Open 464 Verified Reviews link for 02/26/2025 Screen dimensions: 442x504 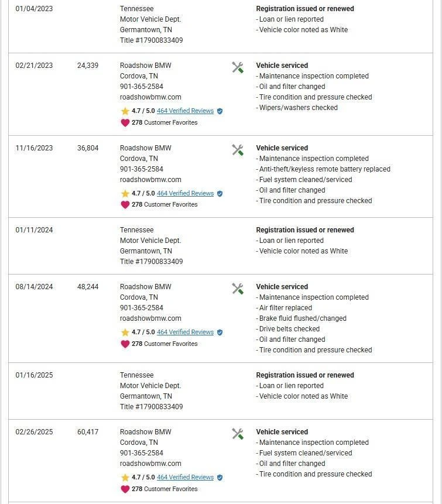(x=185, y=478)
